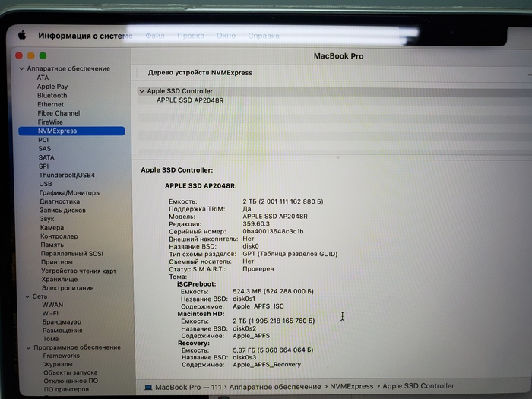Select Запись дисков in the sidebar
Screen dimensions: 532x399
pyautogui.click(x=62, y=211)
